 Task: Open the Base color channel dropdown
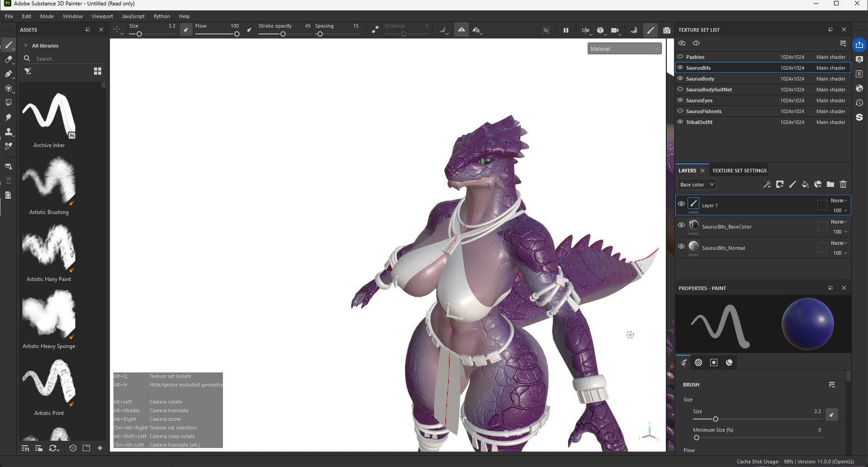point(697,185)
